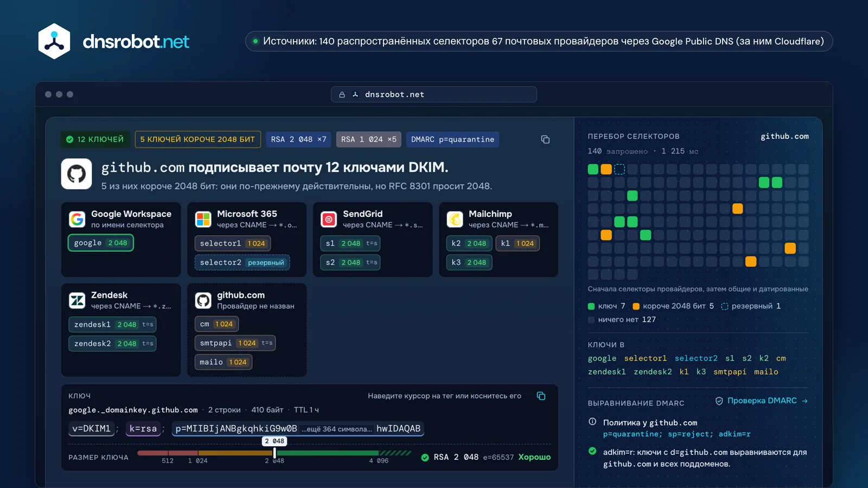Viewport: 868px width, 488px height.
Task: Click the 12 КЛЮЧЕЙ badge
Action: tap(95, 139)
